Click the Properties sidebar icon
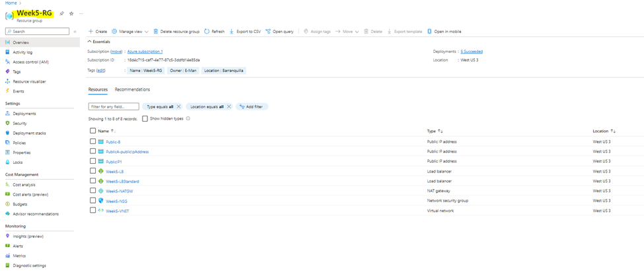 tap(7, 153)
